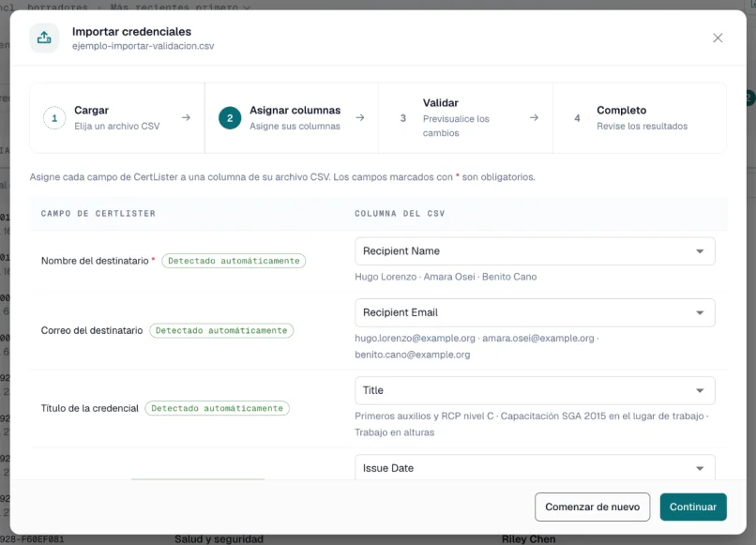756x545 pixels.
Task: Click the upload icon beside Importar credenciales
Action: (44, 38)
